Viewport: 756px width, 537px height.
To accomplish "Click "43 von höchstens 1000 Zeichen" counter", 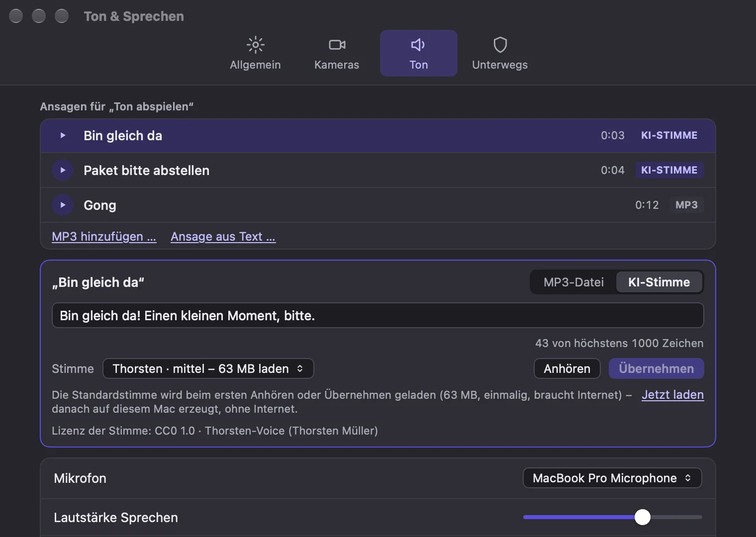I will click(619, 343).
